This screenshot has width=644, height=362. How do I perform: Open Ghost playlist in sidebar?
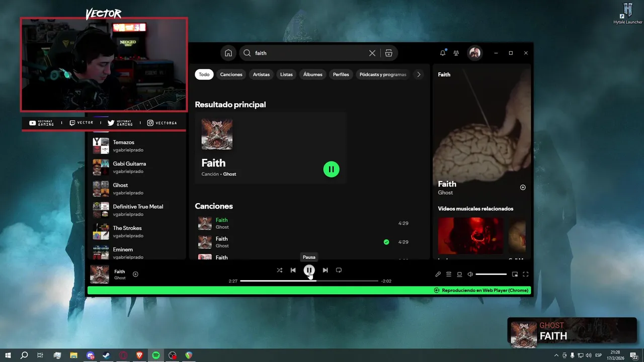pyautogui.click(x=136, y=189)
